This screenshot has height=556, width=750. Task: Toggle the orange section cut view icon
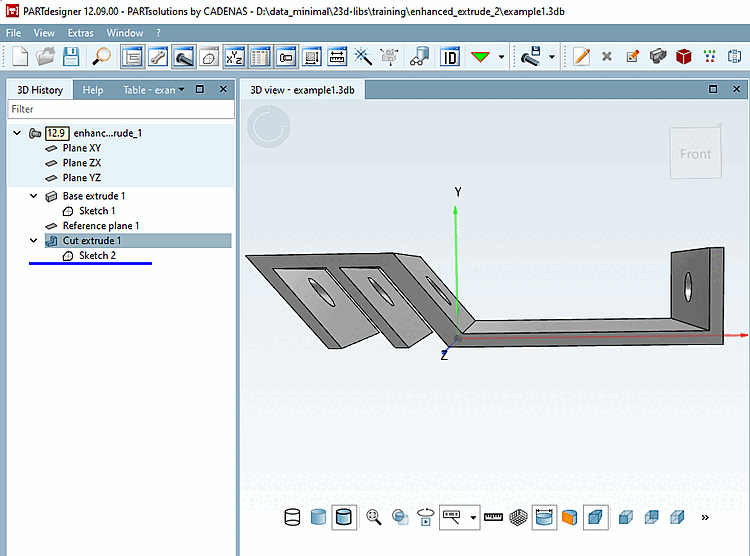coord(569,517)
